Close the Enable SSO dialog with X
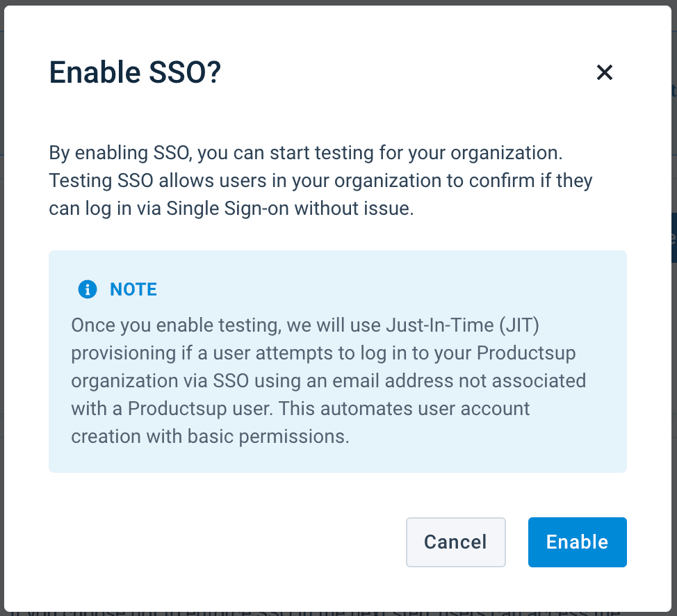Screen dimensions: 677x616 605,72
